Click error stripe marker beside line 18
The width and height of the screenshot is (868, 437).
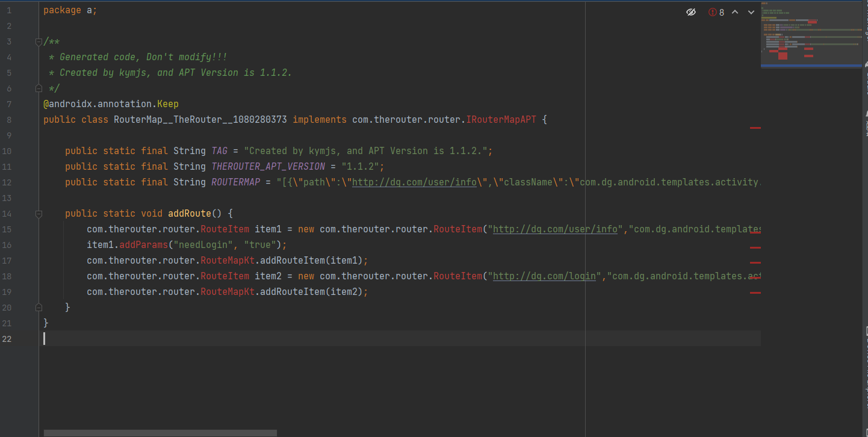[756, 279]
